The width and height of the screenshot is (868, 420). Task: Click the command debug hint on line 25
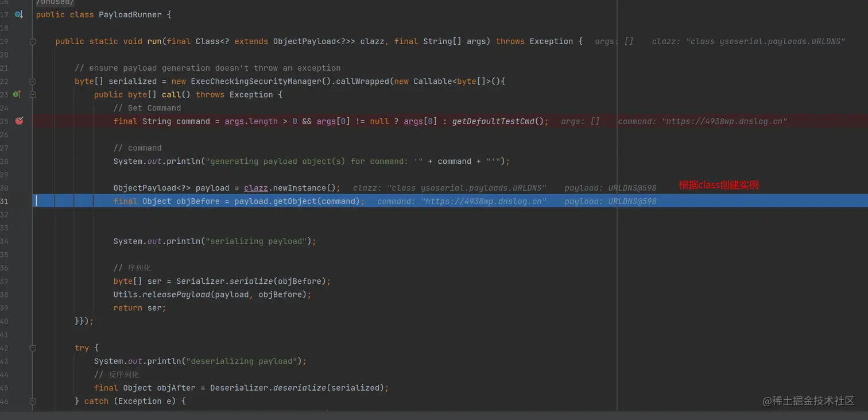point(703,121)
